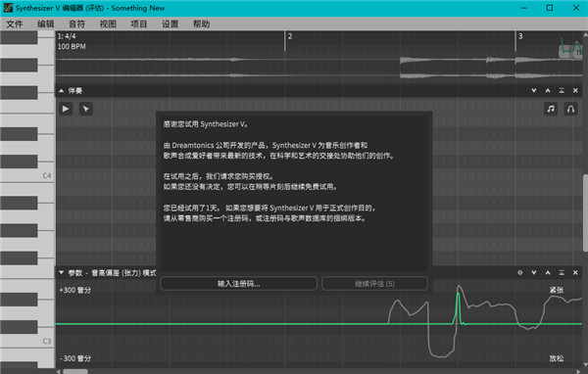Close the 伴奏 panel
The width and height of the screenshot is (588, 374).
click(x=575, y=90)
